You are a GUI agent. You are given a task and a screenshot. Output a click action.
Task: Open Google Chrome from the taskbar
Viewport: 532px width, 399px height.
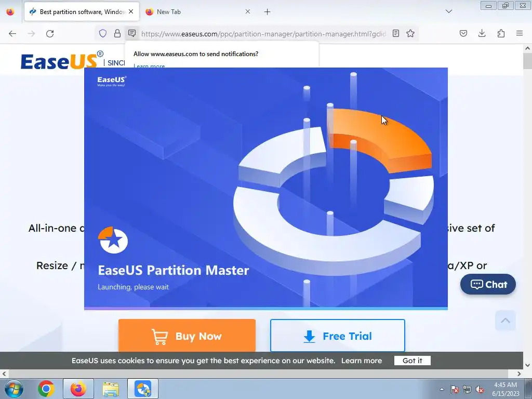[46, 389]
